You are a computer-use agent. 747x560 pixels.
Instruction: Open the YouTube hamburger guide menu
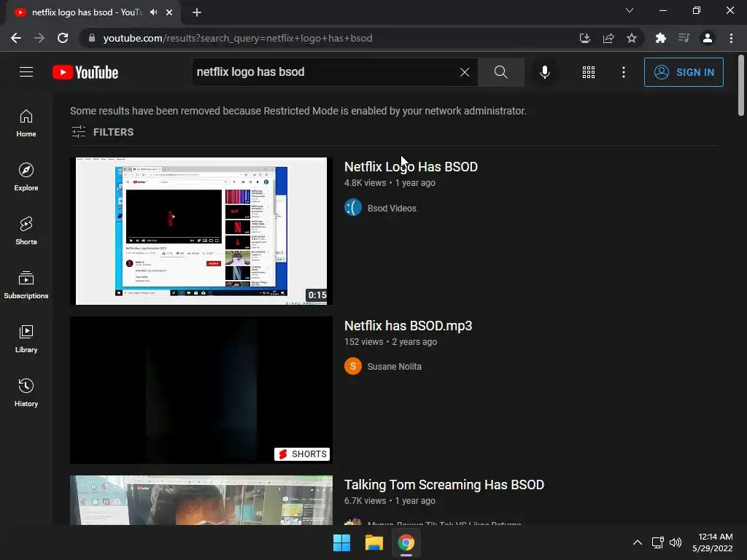pyautogui.click(x=26, y=72)
